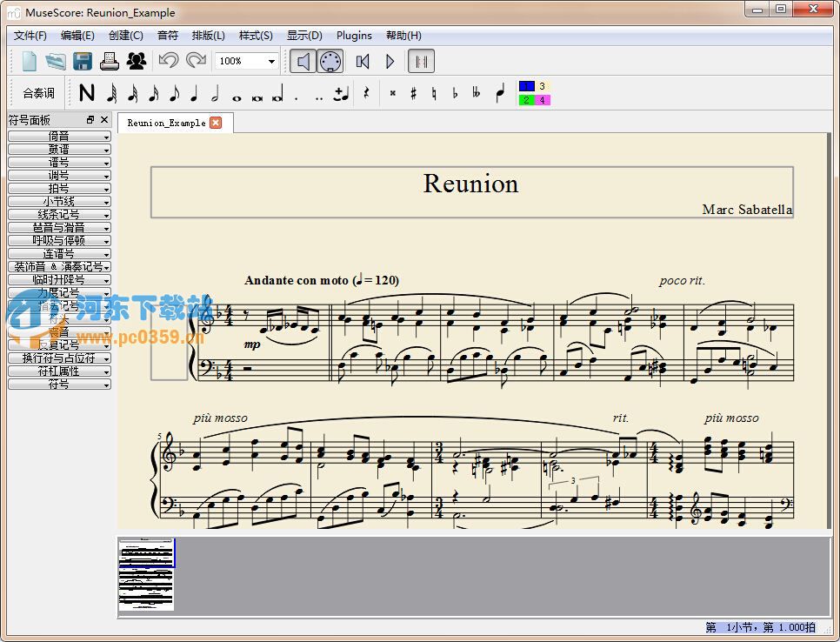This screenshot has width=840, height=642.
Task: Toggle the augmentation dot icon
Action: (x=297, y=93)
